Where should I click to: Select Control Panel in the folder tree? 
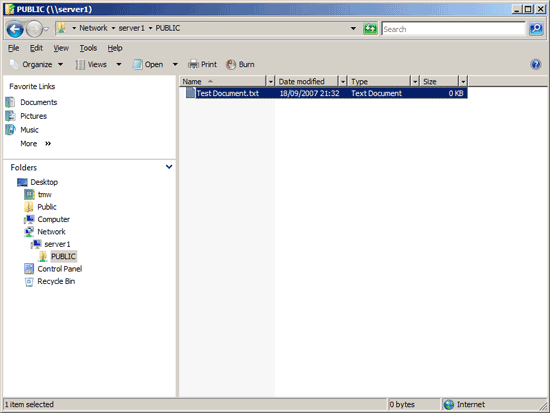click(x=60, y=269)
